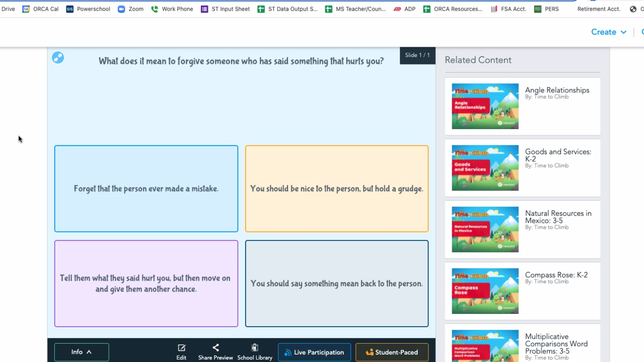The height and width of the screenshot is (362, 644).
Task: Open Goods and Services K-2 thumbnail
Action: click(x=485, y=168)
